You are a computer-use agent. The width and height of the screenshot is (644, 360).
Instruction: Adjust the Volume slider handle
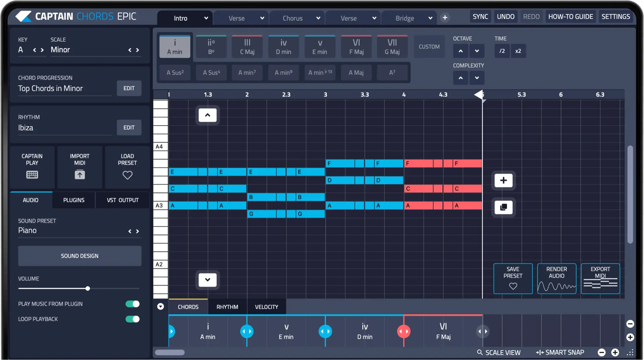(x=88, y=288)
